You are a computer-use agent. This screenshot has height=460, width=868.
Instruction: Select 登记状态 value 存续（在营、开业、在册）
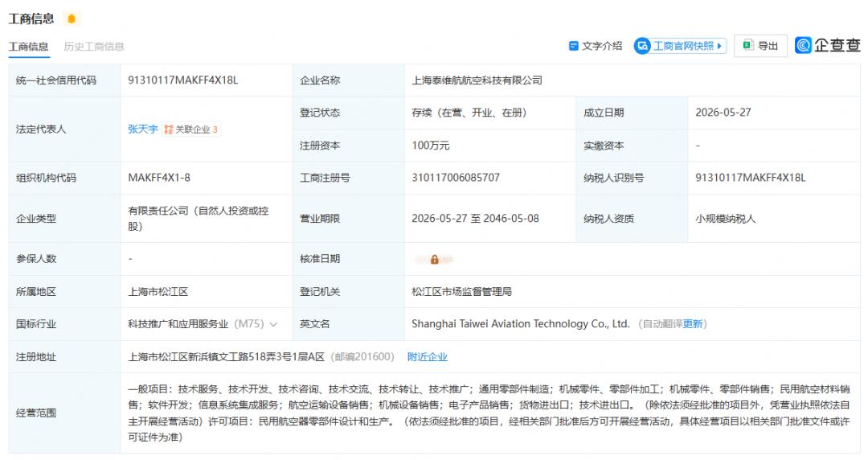(469, 113)
